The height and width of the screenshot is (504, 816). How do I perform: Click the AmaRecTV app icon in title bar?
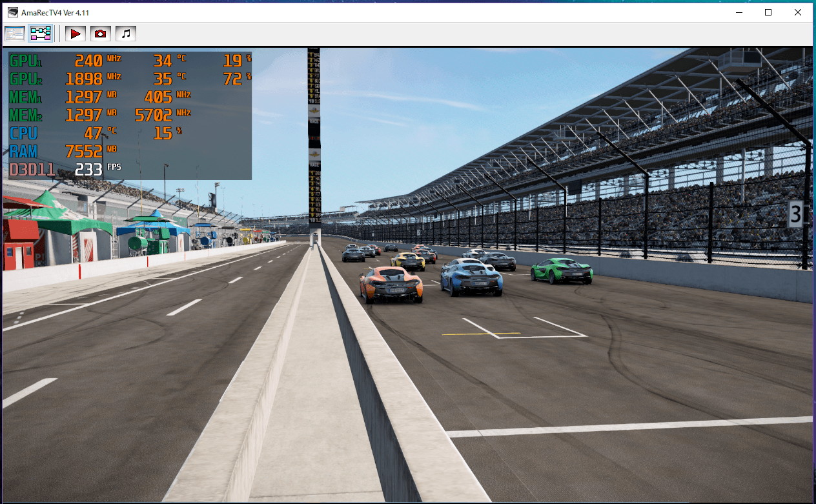click(13, 12)
